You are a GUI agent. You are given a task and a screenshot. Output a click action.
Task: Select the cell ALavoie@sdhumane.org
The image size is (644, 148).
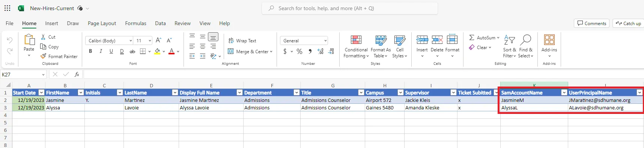tap(605, 108)
